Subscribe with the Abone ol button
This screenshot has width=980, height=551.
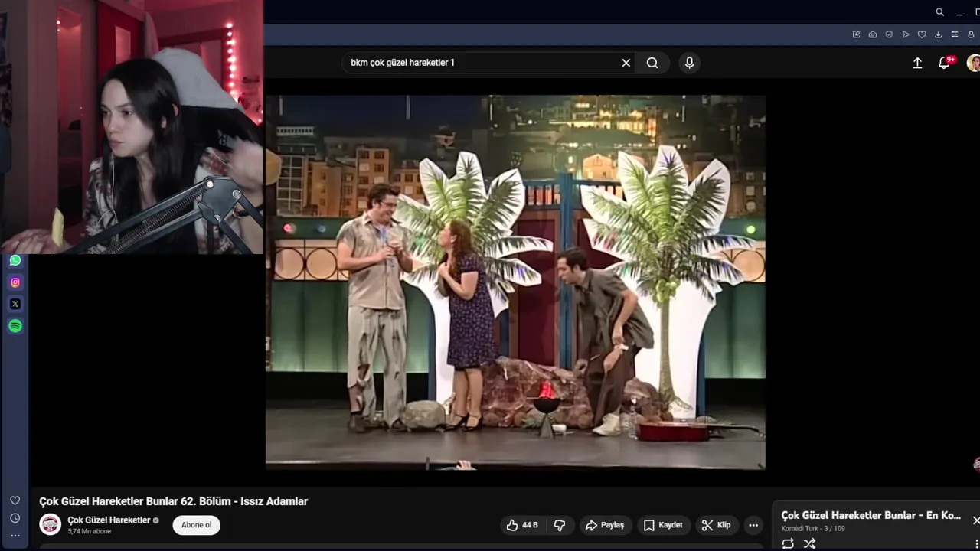click(197, 525)
